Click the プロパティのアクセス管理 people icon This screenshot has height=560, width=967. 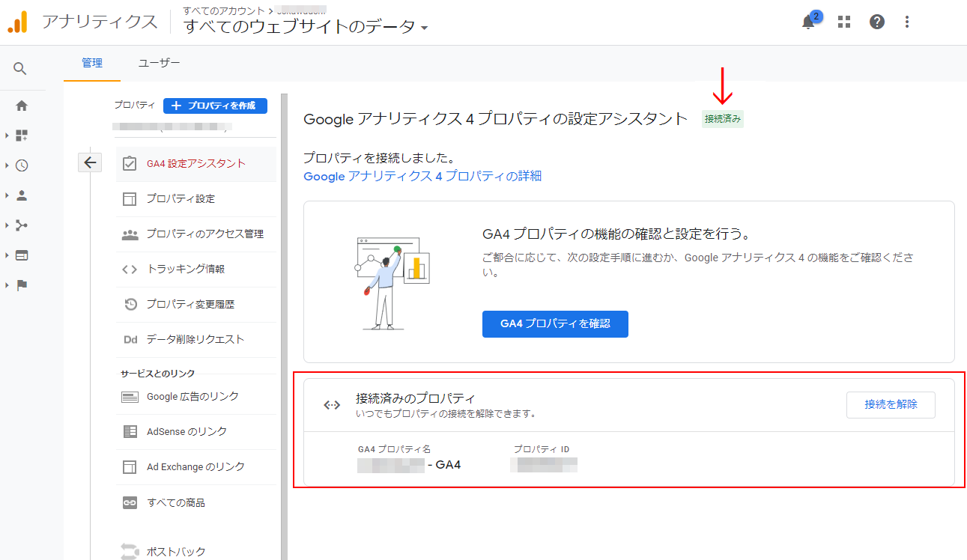(130, 234)
